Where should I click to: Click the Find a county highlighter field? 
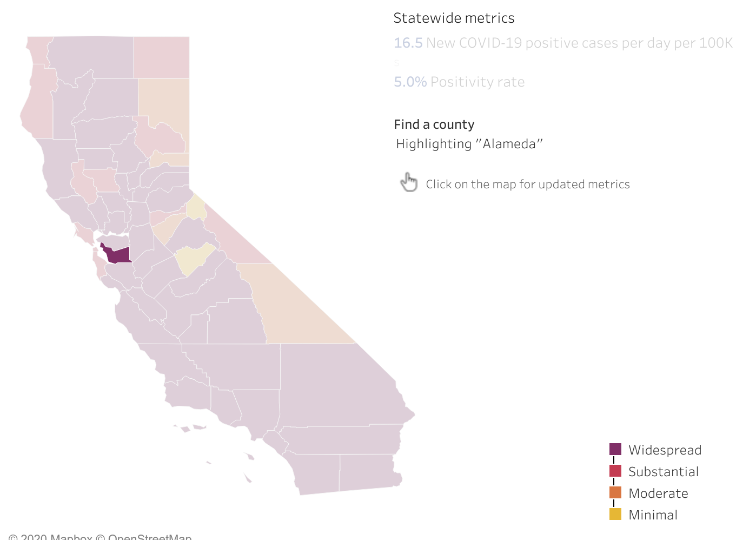(x=469, y=144)
